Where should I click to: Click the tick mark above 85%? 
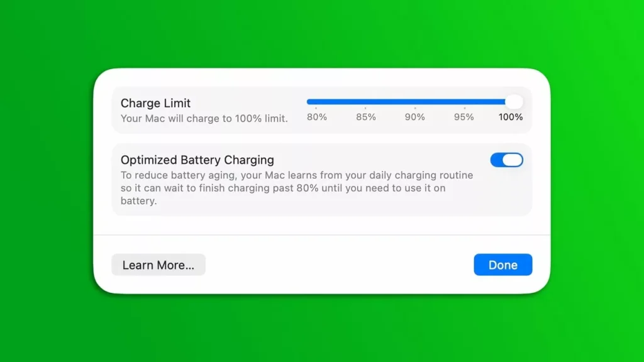point(365,108)
